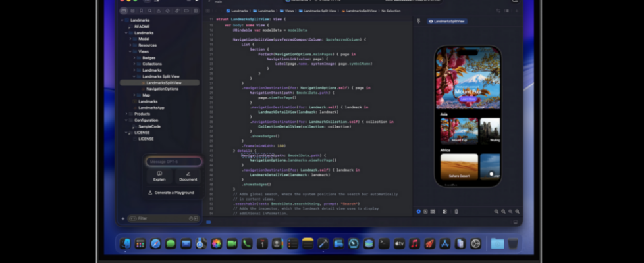
Task: Click the Message GPT-5 input field
Action: [x=173, y=162]
